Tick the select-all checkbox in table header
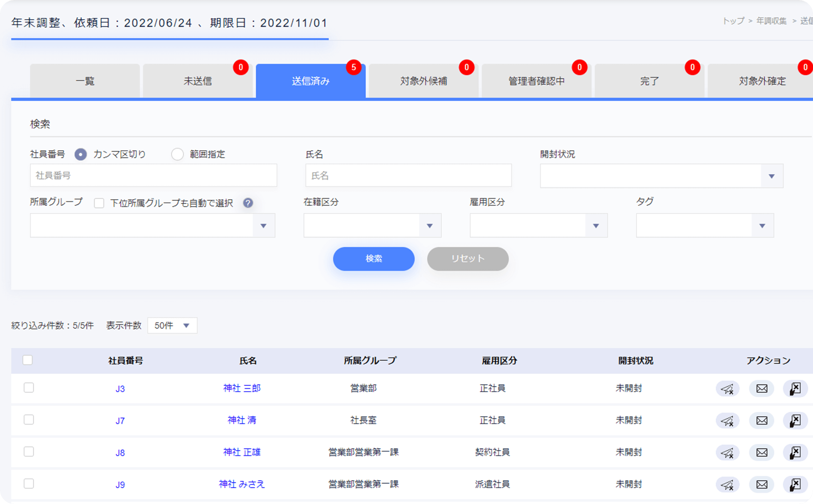Screen dimensions: 813x504 coord(28,360)
